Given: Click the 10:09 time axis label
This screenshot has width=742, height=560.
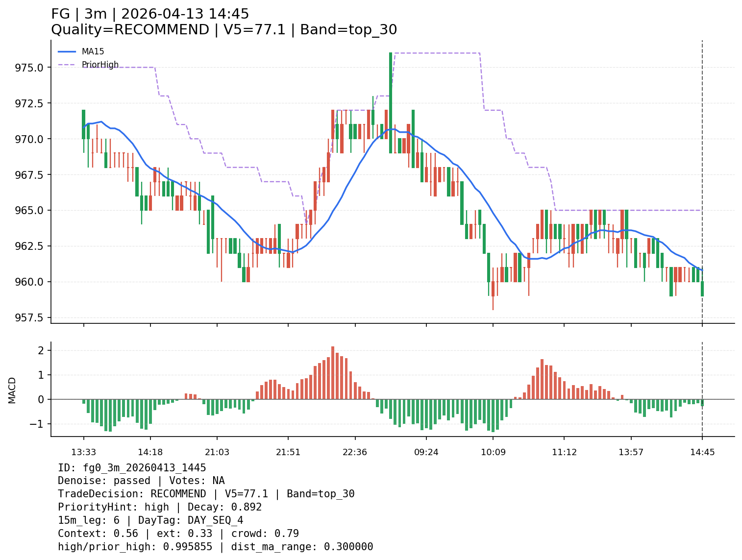Looking at the screenshot, I should click(493, 452).
